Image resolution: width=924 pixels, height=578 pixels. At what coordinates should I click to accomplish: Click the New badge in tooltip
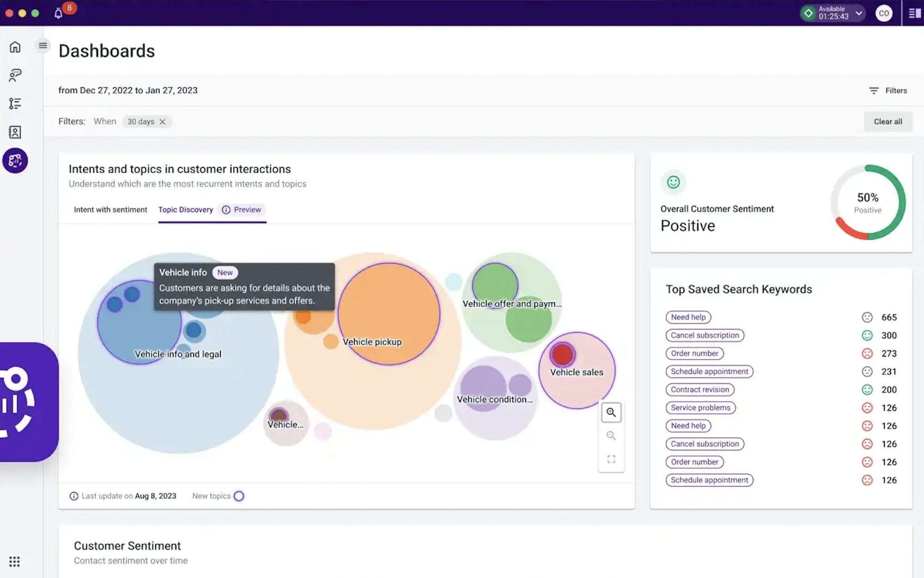pos(225,272)
